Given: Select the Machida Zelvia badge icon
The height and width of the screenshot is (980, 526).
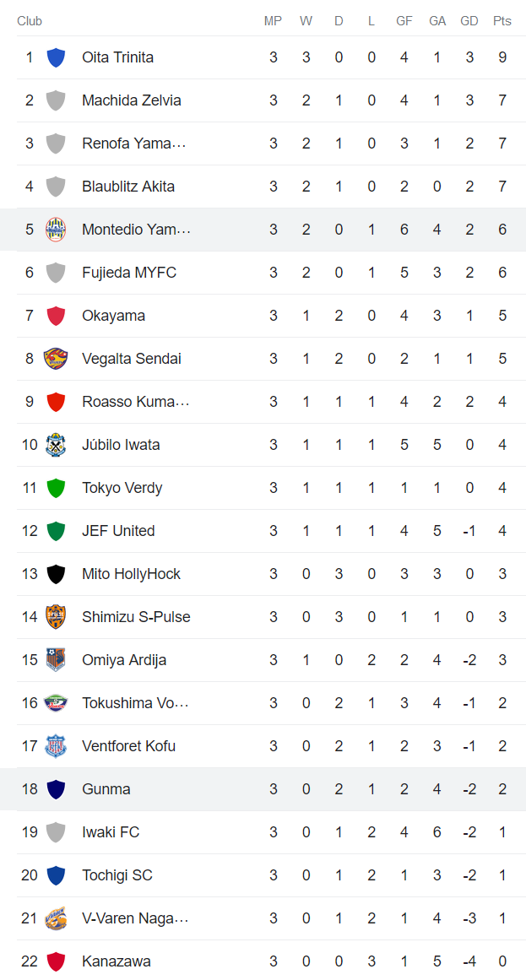Looking at the screenshot, I should 56,100.
